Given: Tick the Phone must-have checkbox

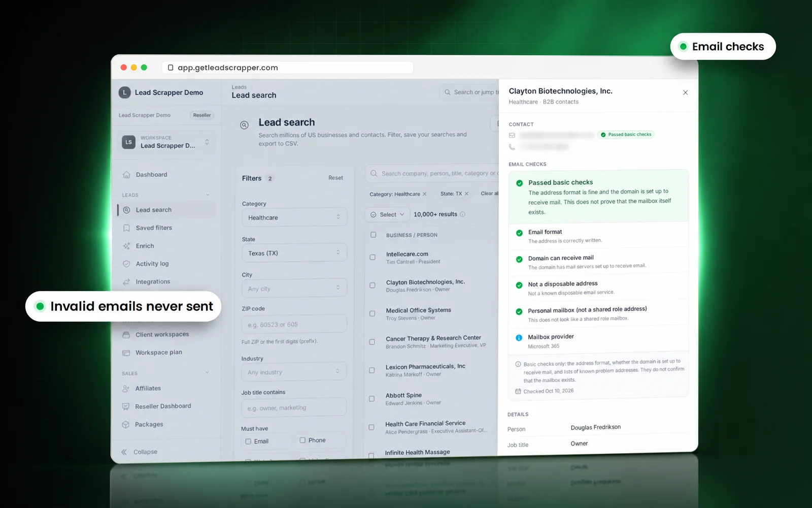Looking at the screenshot, I should tap(302, 440).
